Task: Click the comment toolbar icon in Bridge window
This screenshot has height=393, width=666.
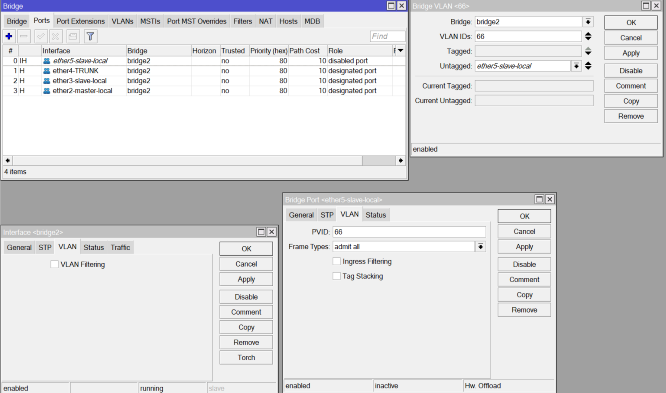Action: [73, 36]
